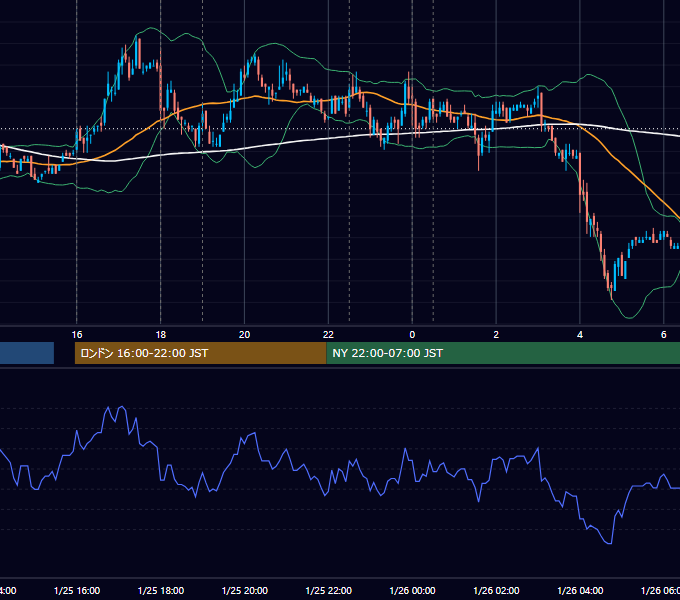Click the 1/26 00:00 date label

coord(412,590)
